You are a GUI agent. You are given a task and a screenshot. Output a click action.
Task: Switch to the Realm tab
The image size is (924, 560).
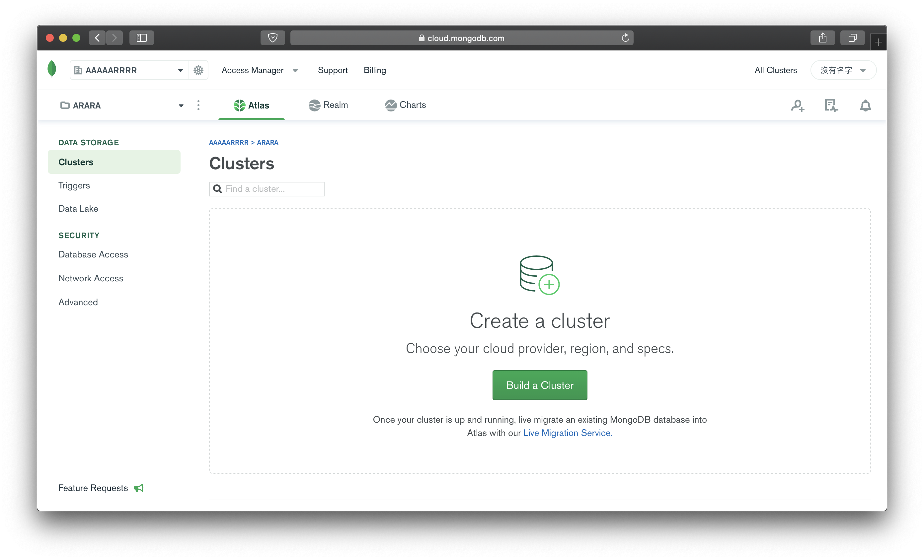[328, 105]
